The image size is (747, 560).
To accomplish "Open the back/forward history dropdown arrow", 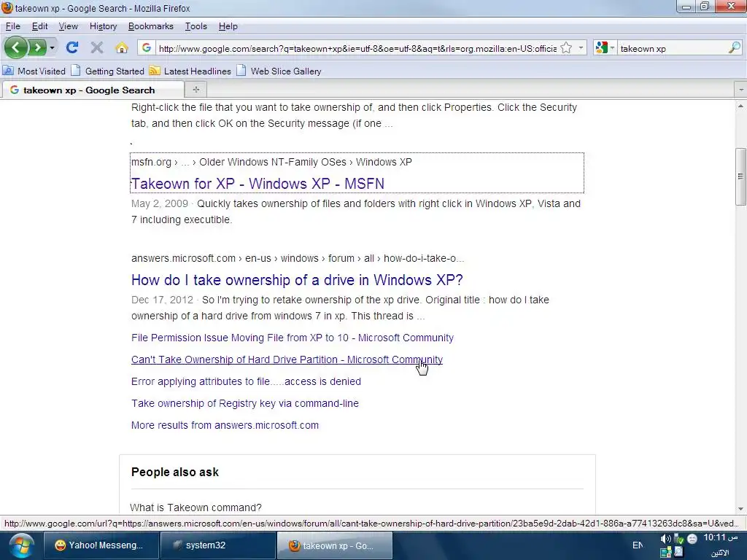I will tap(52, 47).
